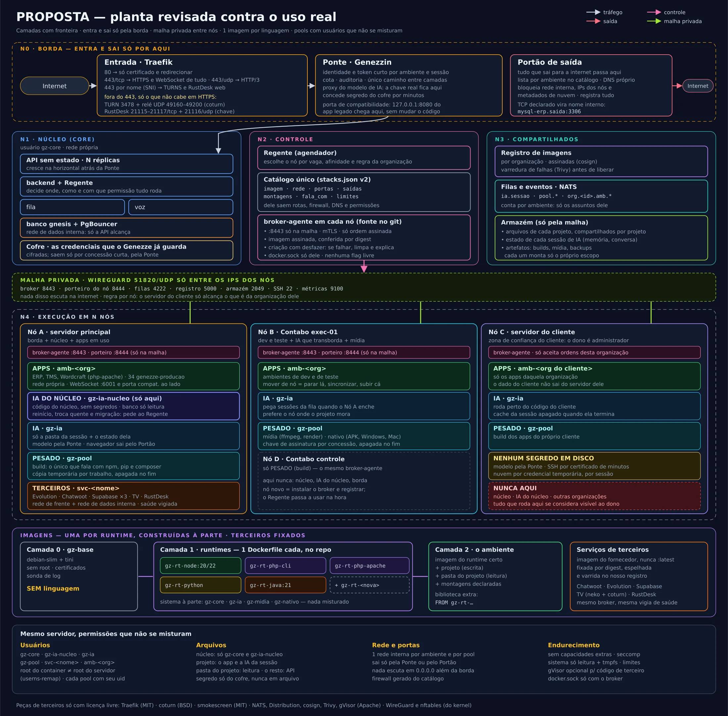This screenshot has height=716, width=728.
Task: Click the right Internet pill after Portão de saída
Action: pyautogui.click(x=698, y=86)
